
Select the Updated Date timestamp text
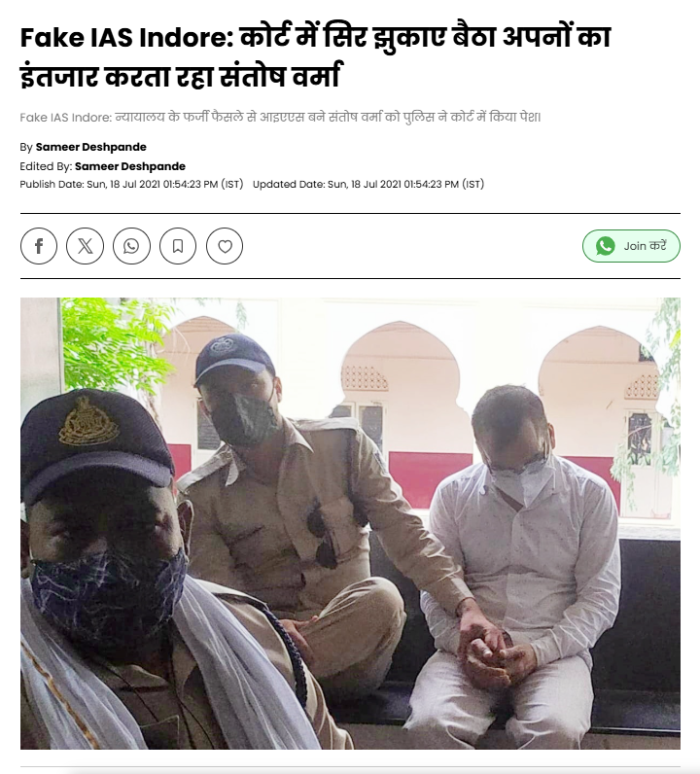[368, 184]
